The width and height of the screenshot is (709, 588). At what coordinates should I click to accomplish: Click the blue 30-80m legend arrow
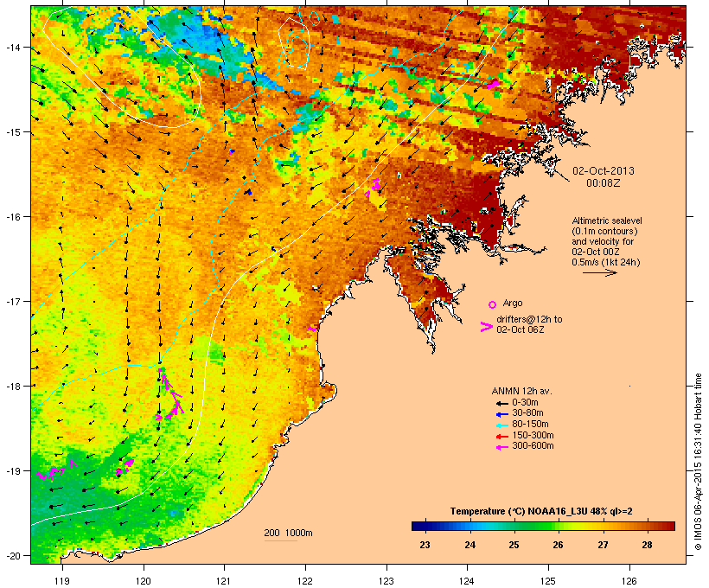coord(502,414)
